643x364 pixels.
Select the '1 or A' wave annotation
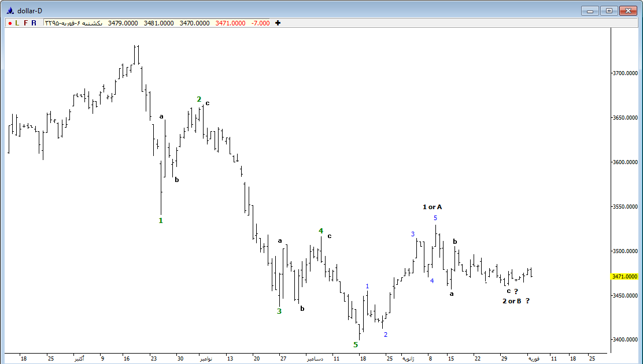[432, 207]
